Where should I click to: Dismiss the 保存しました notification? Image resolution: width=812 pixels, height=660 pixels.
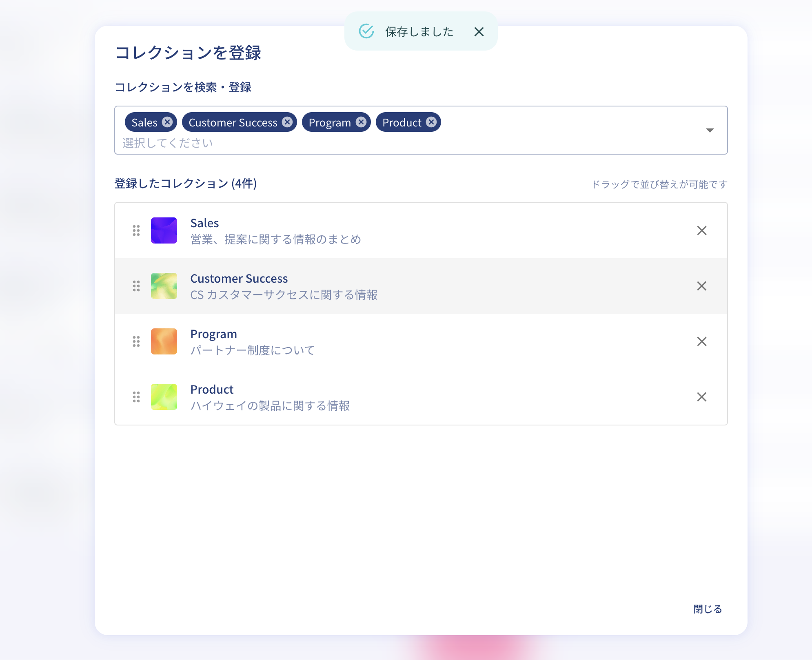click(x=479, y=32)
